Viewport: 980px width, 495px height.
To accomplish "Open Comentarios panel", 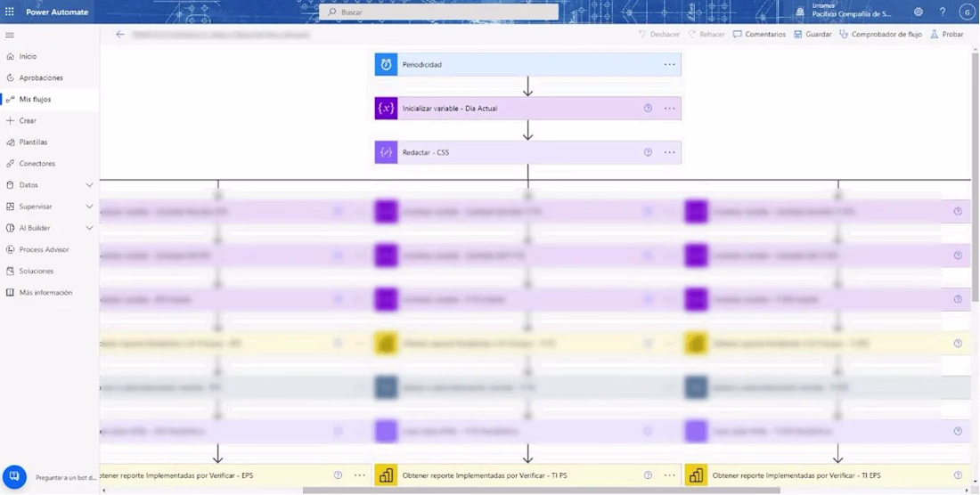I will tap(759, 35).
